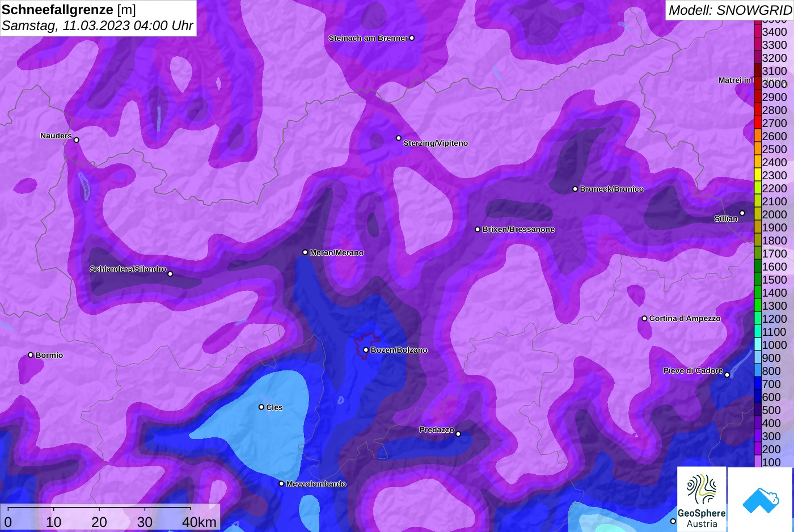The width and height of the screenshot is (794, 532).
Task: Pick the Sterzing/Vipiteno map marker dot
Action: pyautogui.click(x=399, y=138)
